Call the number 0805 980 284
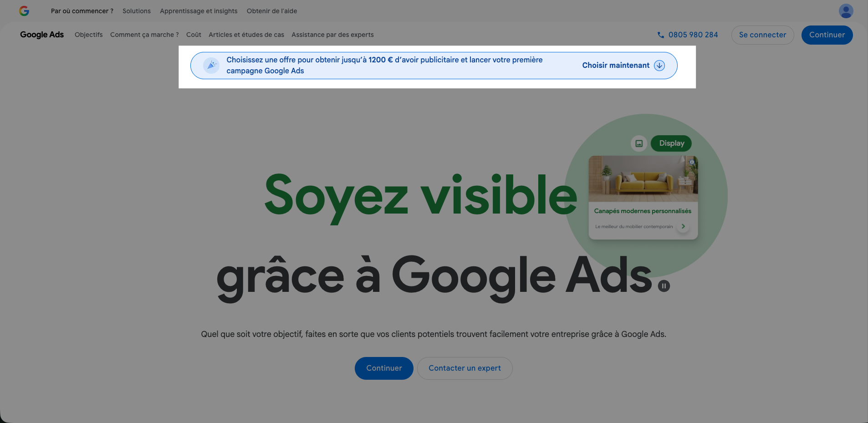 coord(693,35)
